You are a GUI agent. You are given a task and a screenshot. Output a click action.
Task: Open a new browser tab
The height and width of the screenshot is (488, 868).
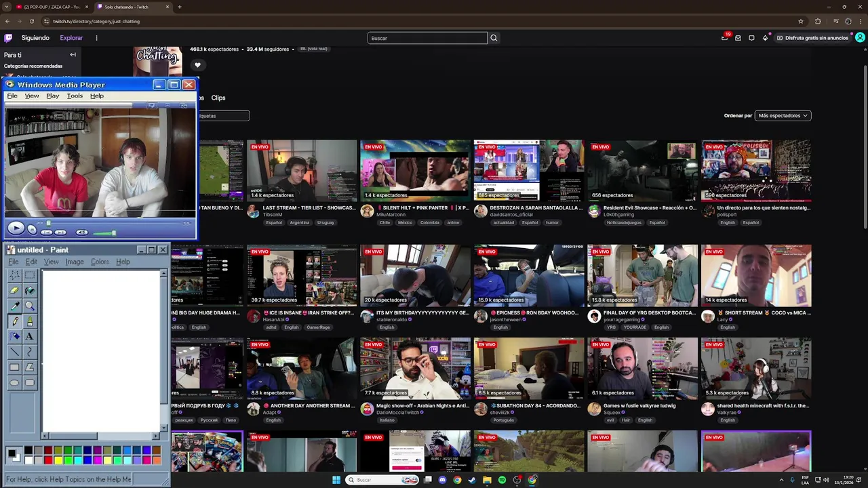[x=179, y=7]
